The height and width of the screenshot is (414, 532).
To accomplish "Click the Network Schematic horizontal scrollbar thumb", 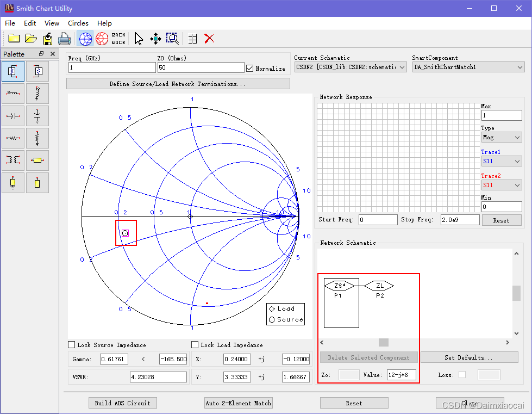I will [384, 342].
